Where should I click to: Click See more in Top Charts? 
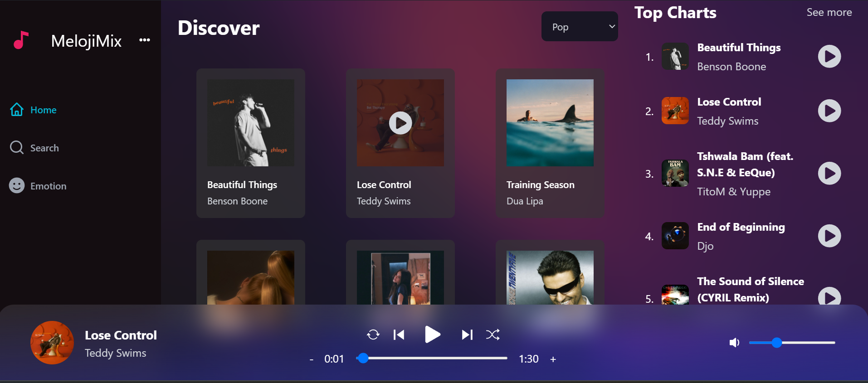pyautogui.click(x=829, y=13)
